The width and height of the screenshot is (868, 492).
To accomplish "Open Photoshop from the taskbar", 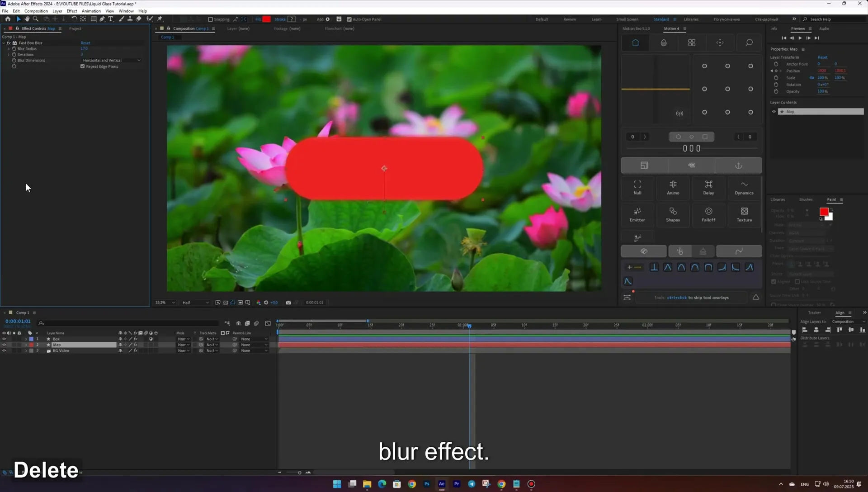I will coord(427,484).
